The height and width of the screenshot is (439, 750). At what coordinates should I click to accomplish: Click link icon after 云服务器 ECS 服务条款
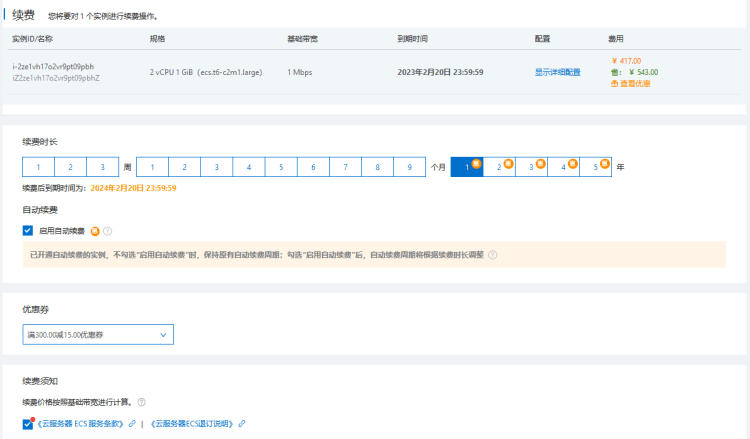[132, 424]
